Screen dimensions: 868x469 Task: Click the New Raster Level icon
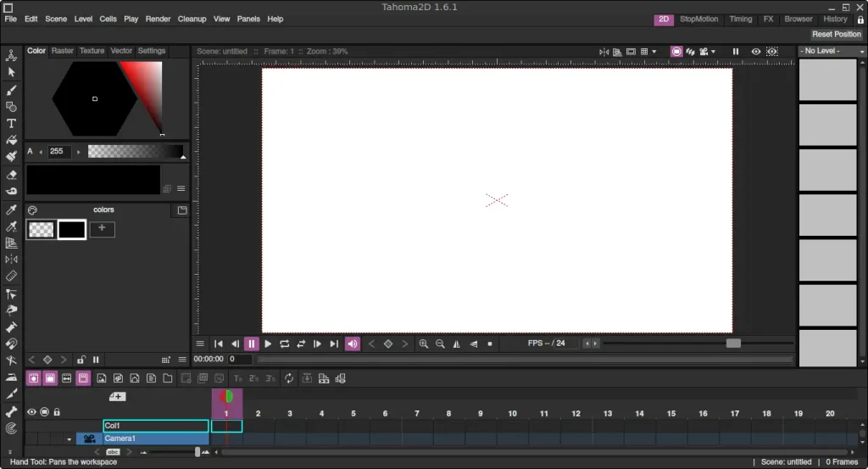click(102, 378)
